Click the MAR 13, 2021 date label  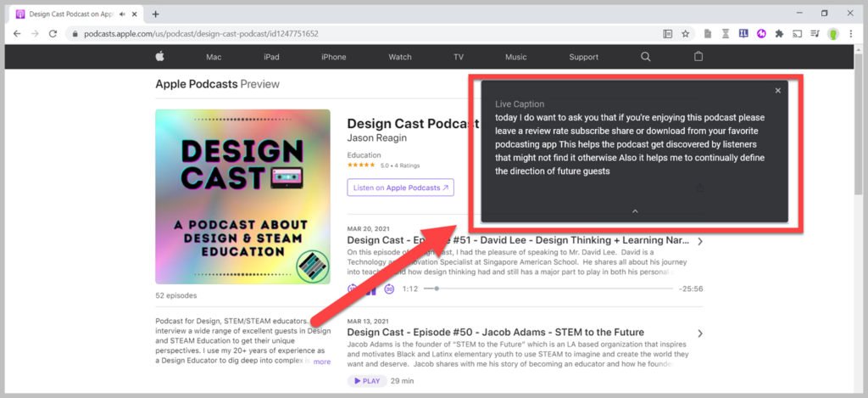tap(367, 321)
